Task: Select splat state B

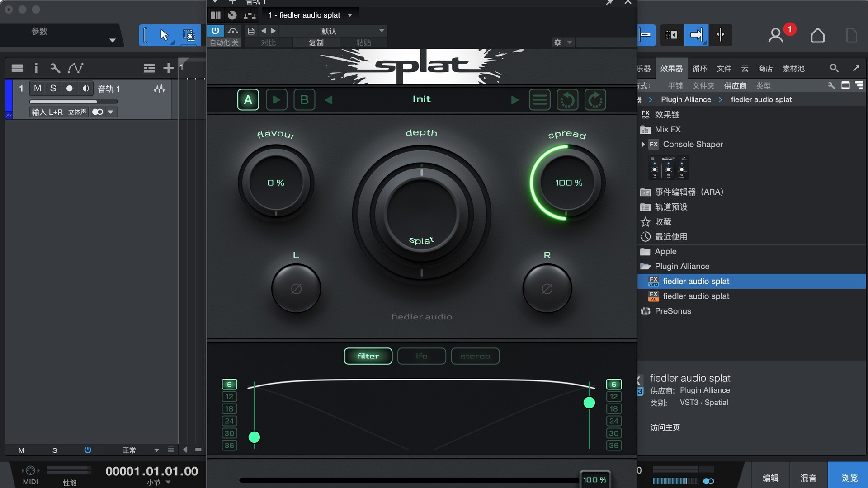Action: 304,99
